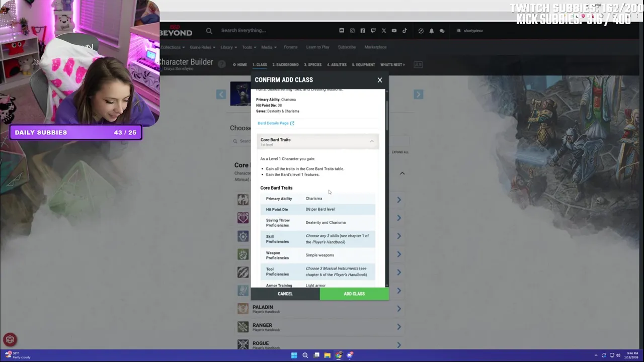
Task: Open the notifications bell icon
Action: coord(432,31)
